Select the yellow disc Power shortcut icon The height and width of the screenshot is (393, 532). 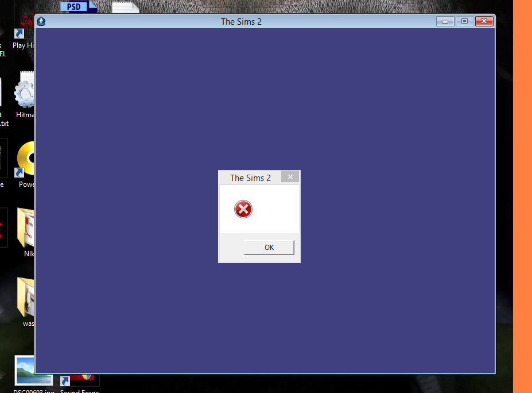point(26,159)
